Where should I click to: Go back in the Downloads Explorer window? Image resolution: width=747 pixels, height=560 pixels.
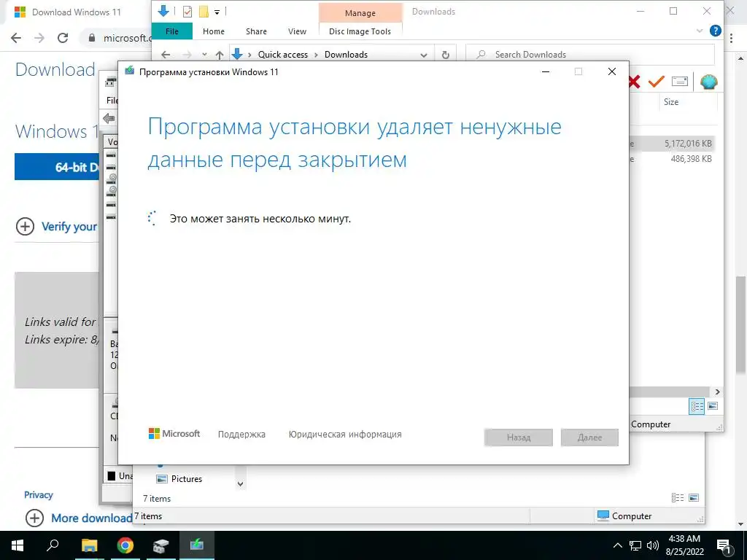click(x=166, y=55)
